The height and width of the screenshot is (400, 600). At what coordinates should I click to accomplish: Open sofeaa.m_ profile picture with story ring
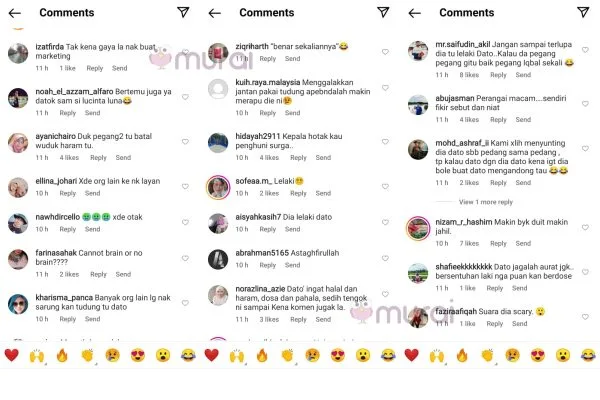click(x=218, y=188)
